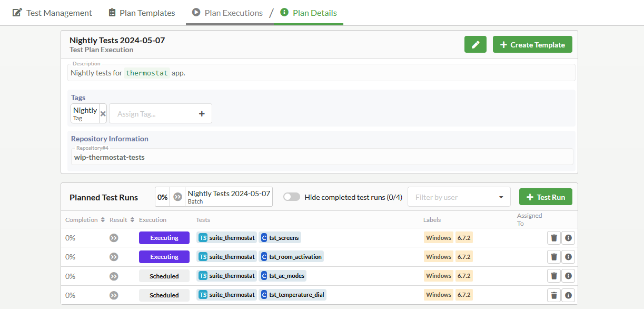The width and height of the screenshot is (644, 309).
Task: Click the result chevron on the first Executing row
Action: [x=114, y=237]
